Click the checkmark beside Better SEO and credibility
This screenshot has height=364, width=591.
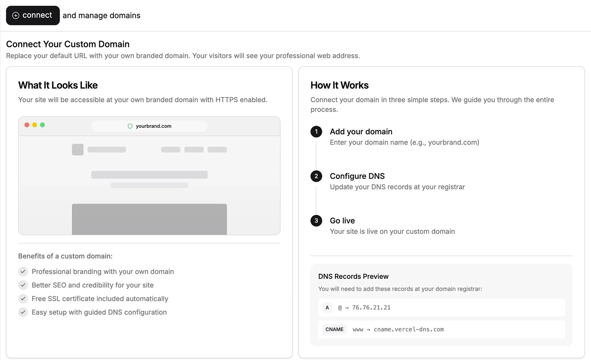[23, 285]
